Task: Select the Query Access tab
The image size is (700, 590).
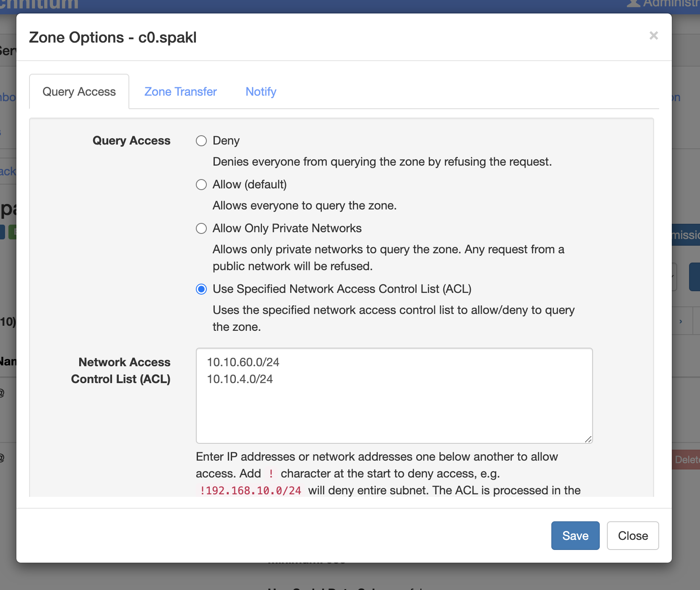Action: 79,92
